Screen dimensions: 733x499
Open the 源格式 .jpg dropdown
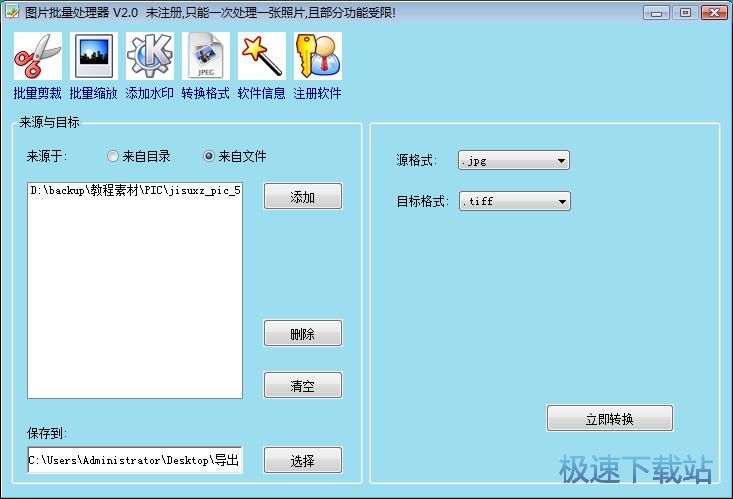514,160
